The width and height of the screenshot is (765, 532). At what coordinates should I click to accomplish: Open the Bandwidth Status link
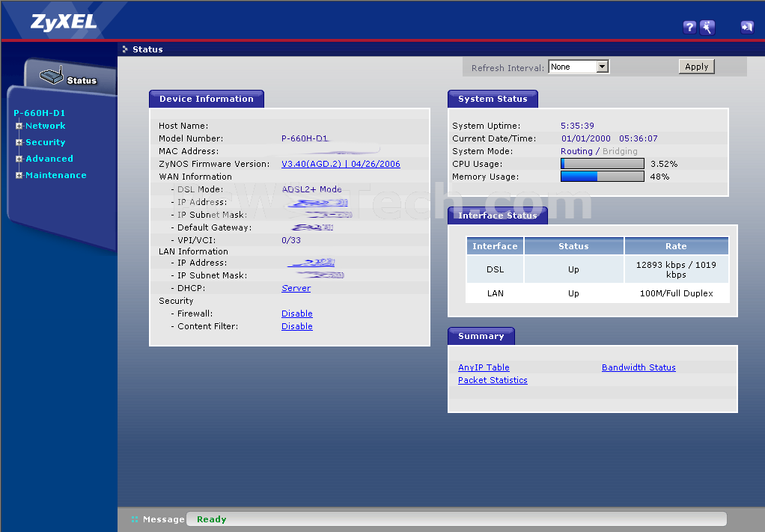(638, 367)
